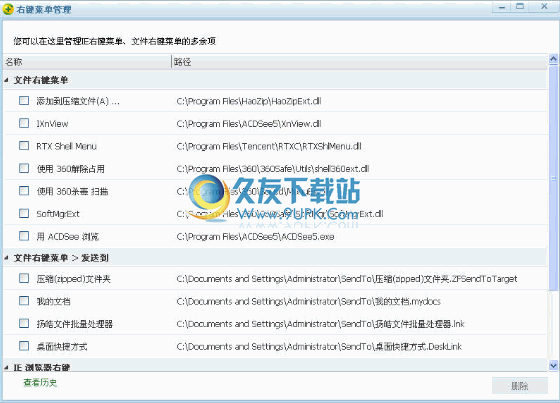Viewport: 560px width, 403px height.
Task: Click the scrollbar down arrow
Action: [553, 365]
